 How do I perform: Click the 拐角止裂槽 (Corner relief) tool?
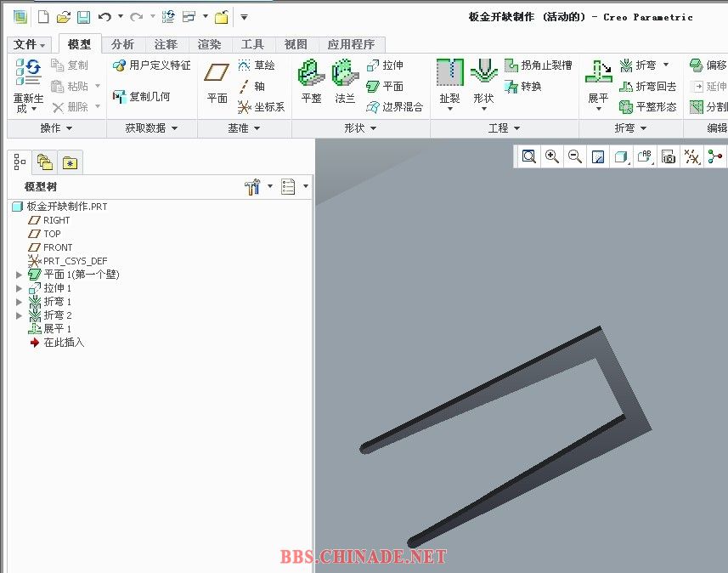click(539, 65)
